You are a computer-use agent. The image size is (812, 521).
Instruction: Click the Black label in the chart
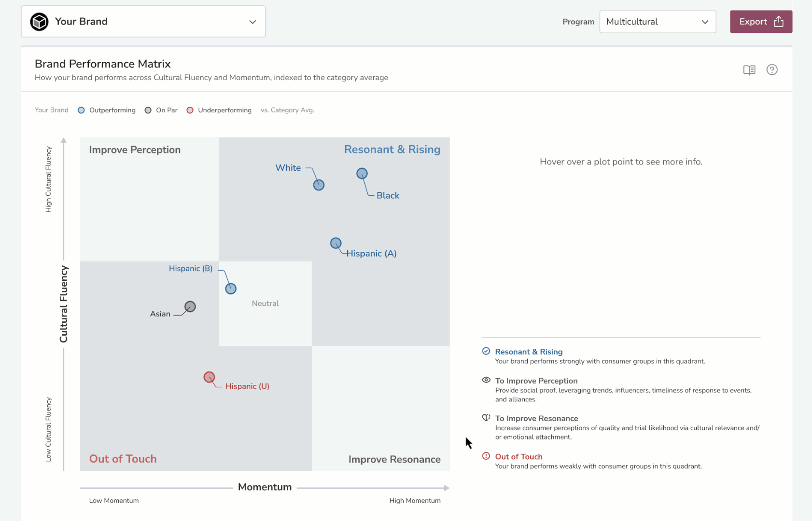(x=388, y=195)
